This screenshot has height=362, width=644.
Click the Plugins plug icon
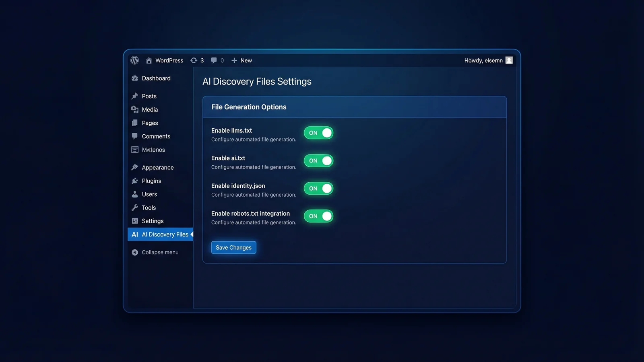135,181
